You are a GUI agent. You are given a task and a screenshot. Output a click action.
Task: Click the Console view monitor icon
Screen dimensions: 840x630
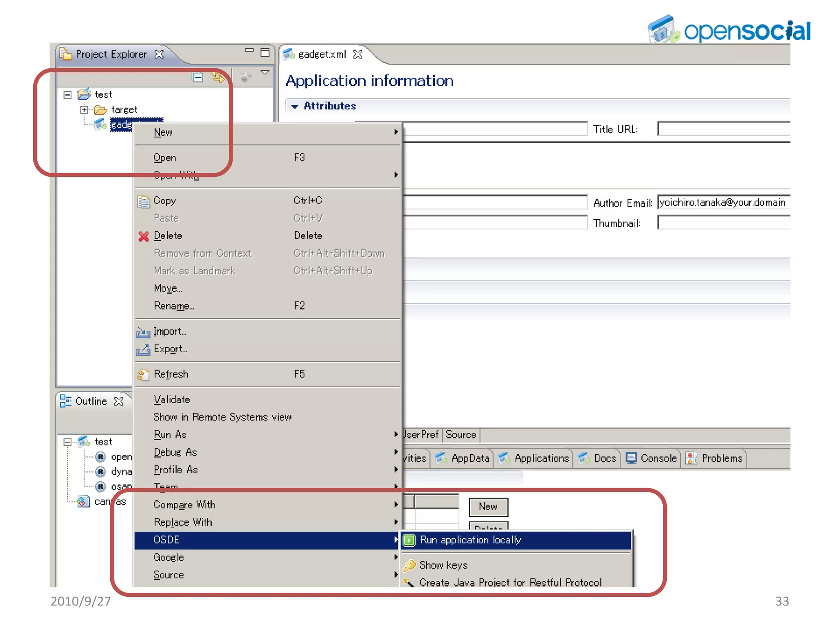(631, 458)
